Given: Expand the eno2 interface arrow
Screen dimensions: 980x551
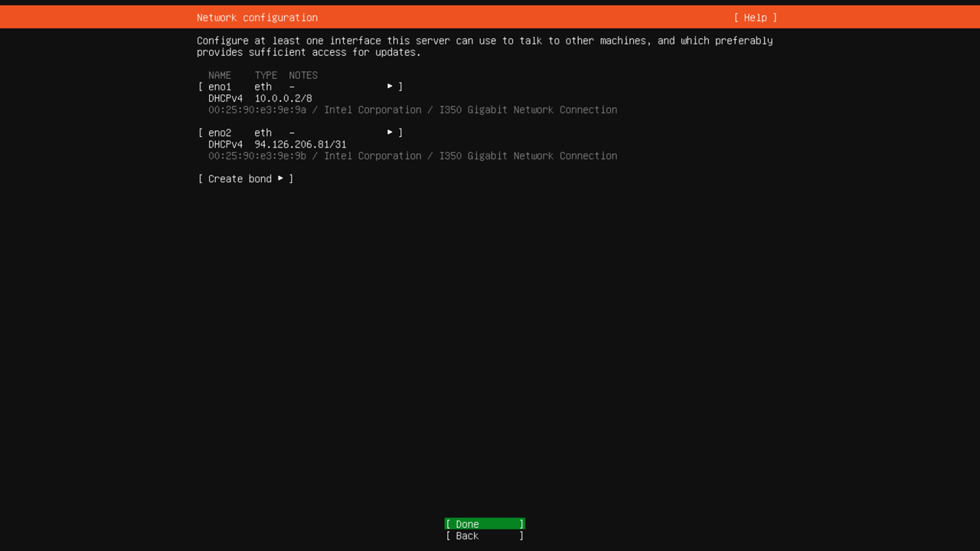Looking at the screenshot, I should tap(390, 132).
